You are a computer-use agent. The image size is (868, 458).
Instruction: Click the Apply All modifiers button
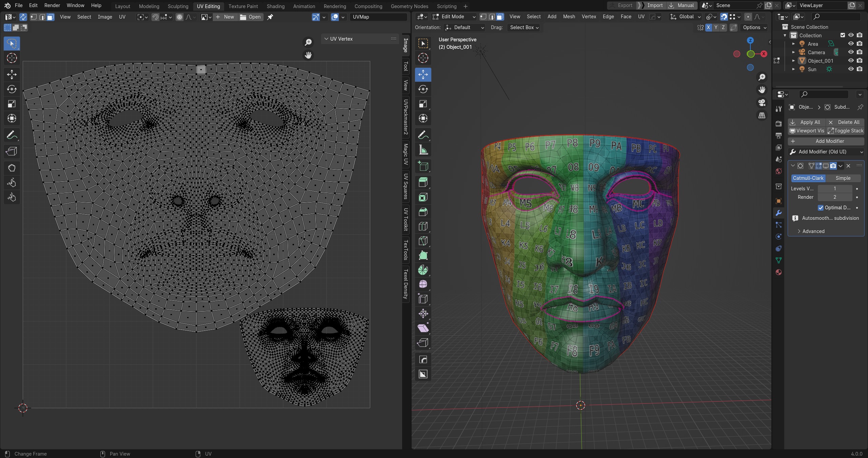click(x=807, y=122)
